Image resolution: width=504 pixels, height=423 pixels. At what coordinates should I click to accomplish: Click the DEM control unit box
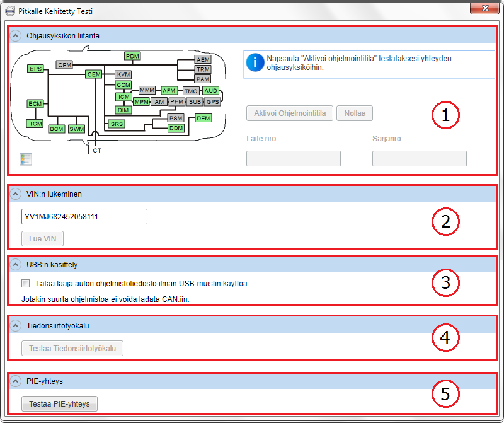pyautogui.click(x=203, y=118)
